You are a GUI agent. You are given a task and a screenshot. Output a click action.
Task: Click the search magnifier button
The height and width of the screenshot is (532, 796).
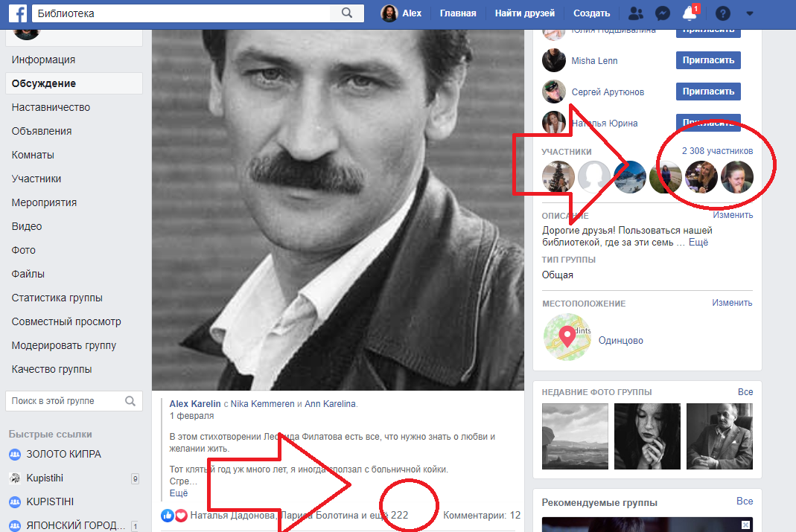(x=346, y=13)
